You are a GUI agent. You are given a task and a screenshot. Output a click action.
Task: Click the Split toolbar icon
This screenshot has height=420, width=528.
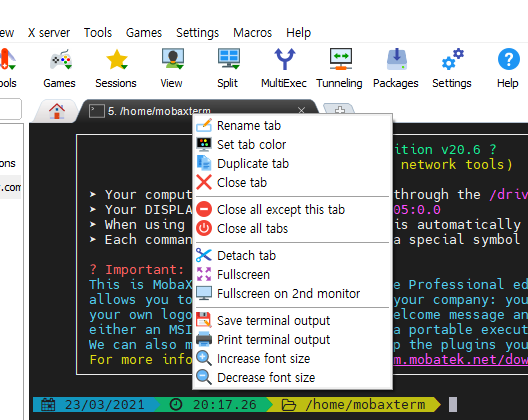(x=229, y=59)
